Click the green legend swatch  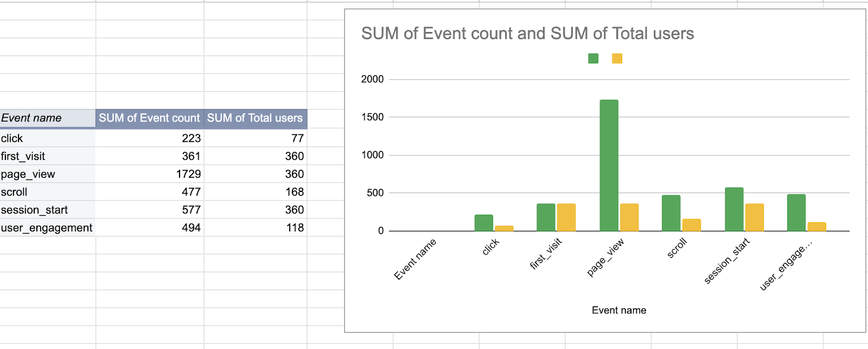pos(593,59)
